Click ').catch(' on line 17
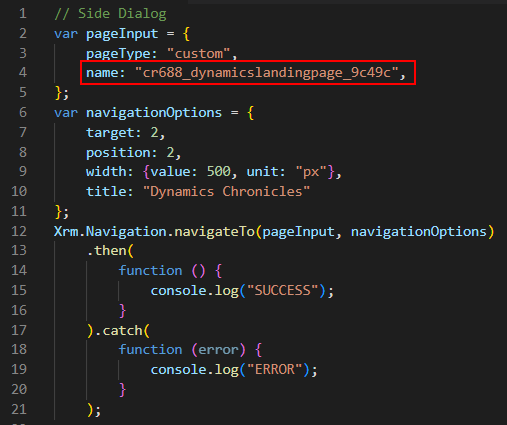This screenshot has width=507, height=425. pyautogui.click(x=118, y=331)
